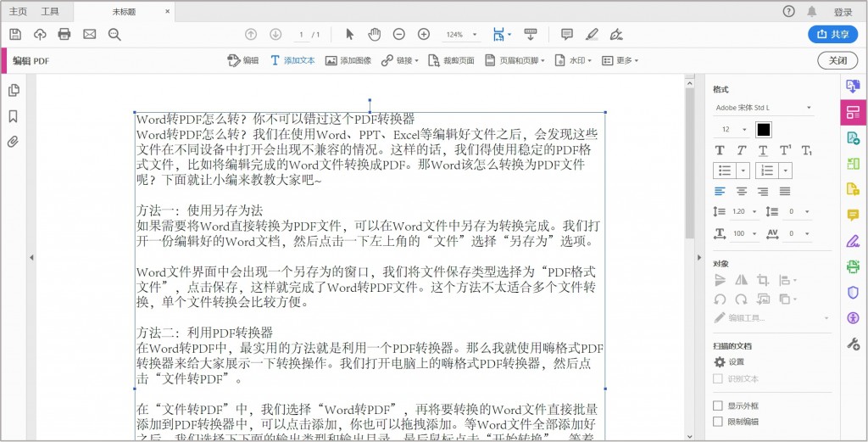The width and height of the screenshot is (868, 442).
Task: Click 添加图像 tool
Action: 348,61
